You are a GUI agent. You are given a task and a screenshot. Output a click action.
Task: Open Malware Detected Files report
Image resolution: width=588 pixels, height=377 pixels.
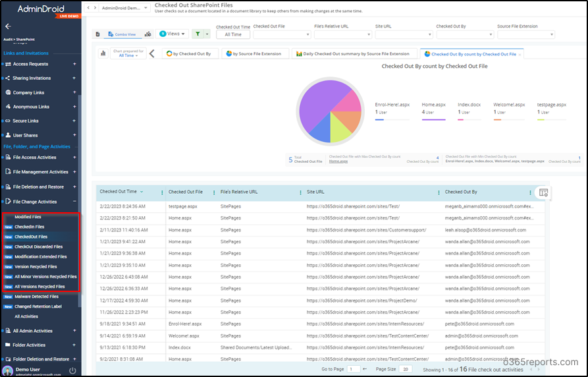point(36,297)
